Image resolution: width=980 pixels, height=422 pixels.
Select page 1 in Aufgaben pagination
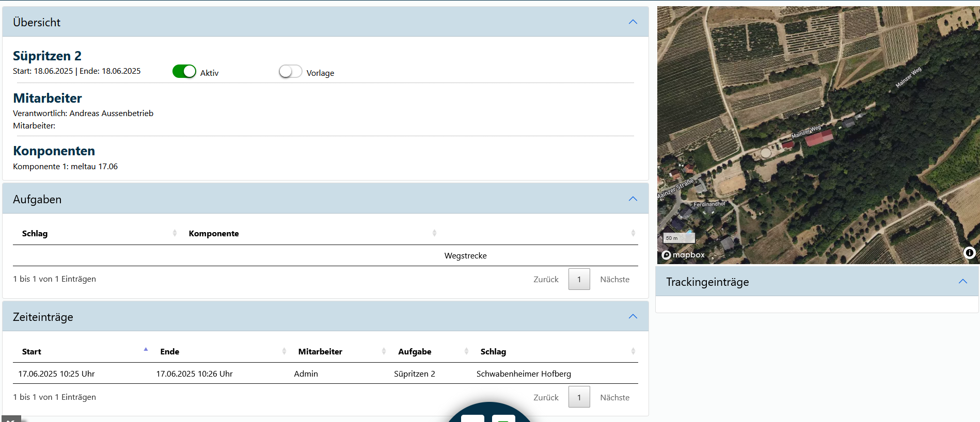coord(579,280)
